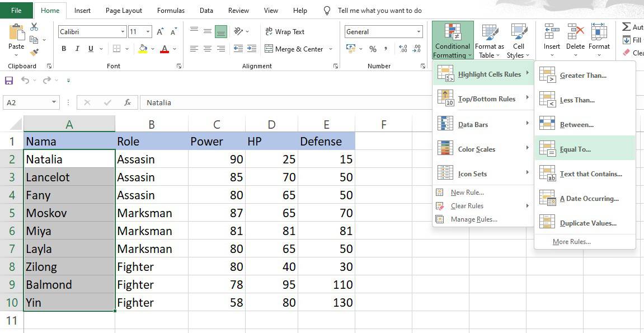Click the Middle Align icon
The width and height of the screenshot is (644, 333).
pos(208,31)
